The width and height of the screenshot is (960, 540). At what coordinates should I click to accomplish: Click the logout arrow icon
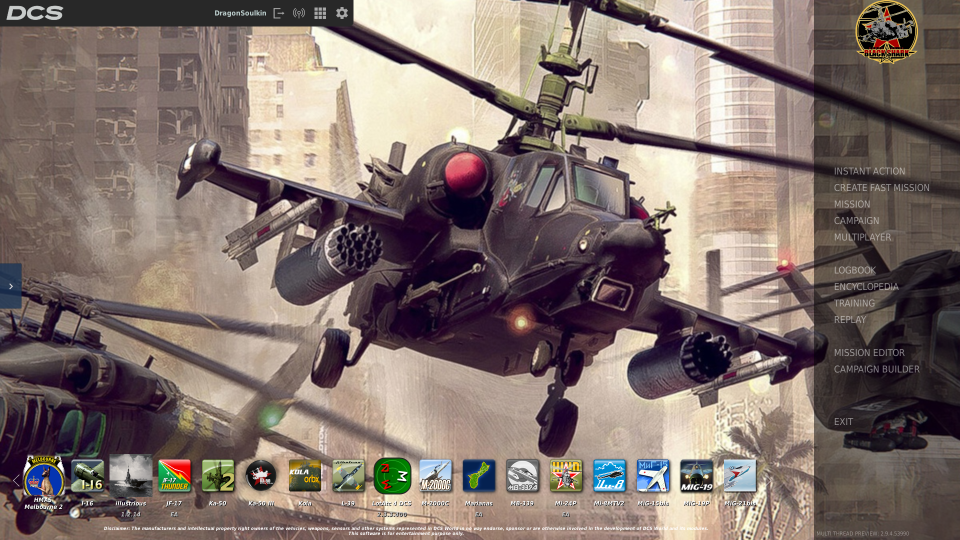coord(279,13)
